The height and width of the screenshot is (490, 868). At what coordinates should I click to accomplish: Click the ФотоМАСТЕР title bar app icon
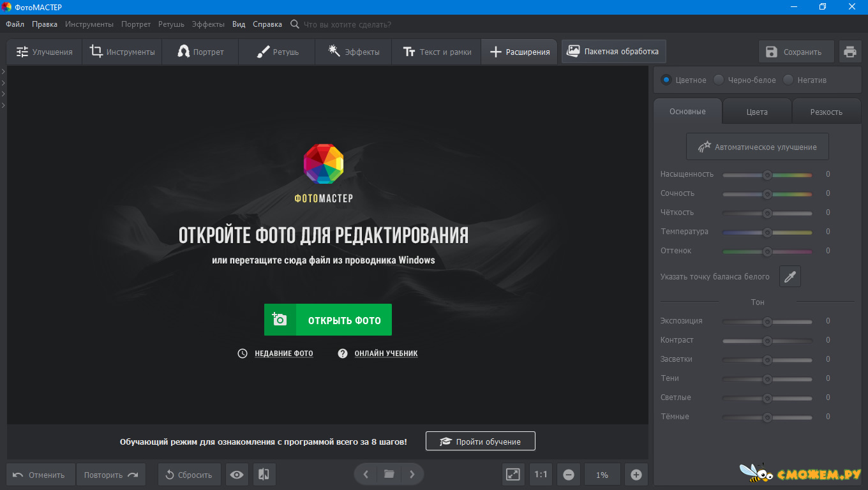tap(6, 7)
